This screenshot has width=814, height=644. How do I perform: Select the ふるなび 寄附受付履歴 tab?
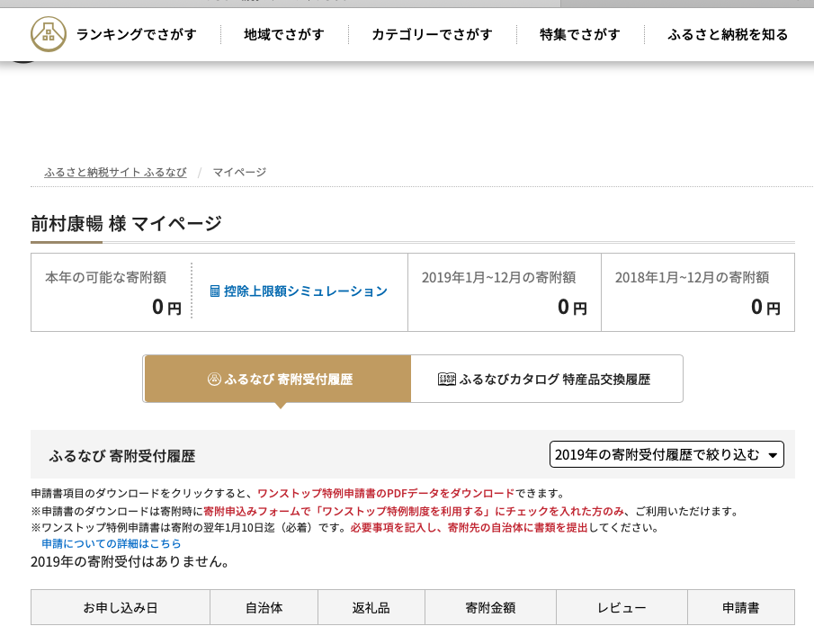(x=278, y=379)
